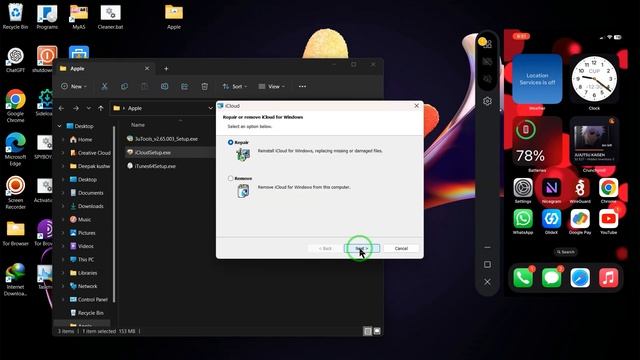Open Safari in the phone dock
This screenshot has height=360, width=640.
click(580, 278)
